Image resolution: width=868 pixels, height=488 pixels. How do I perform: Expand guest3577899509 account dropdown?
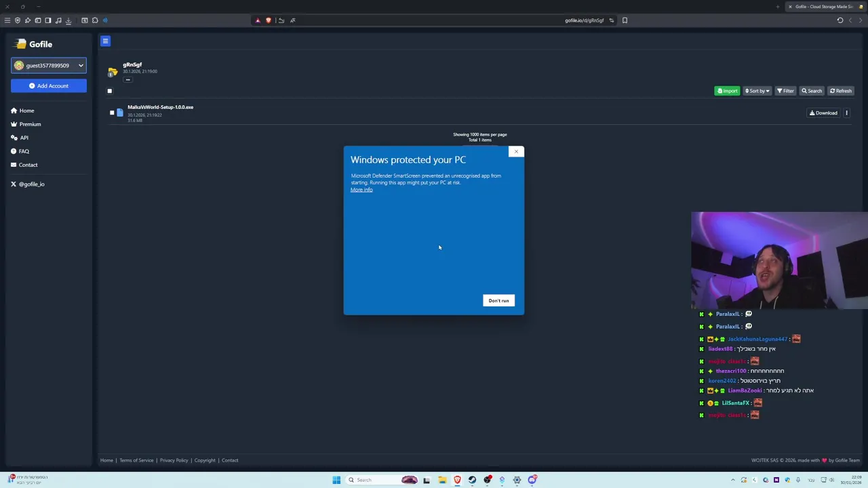click(x=49, y=66)
